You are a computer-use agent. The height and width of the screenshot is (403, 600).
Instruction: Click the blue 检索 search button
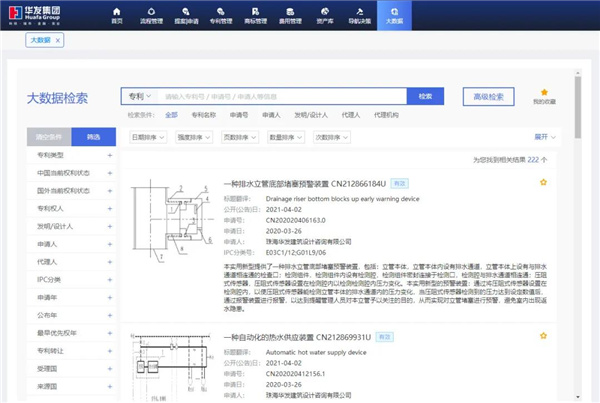[x=425, y=96]
